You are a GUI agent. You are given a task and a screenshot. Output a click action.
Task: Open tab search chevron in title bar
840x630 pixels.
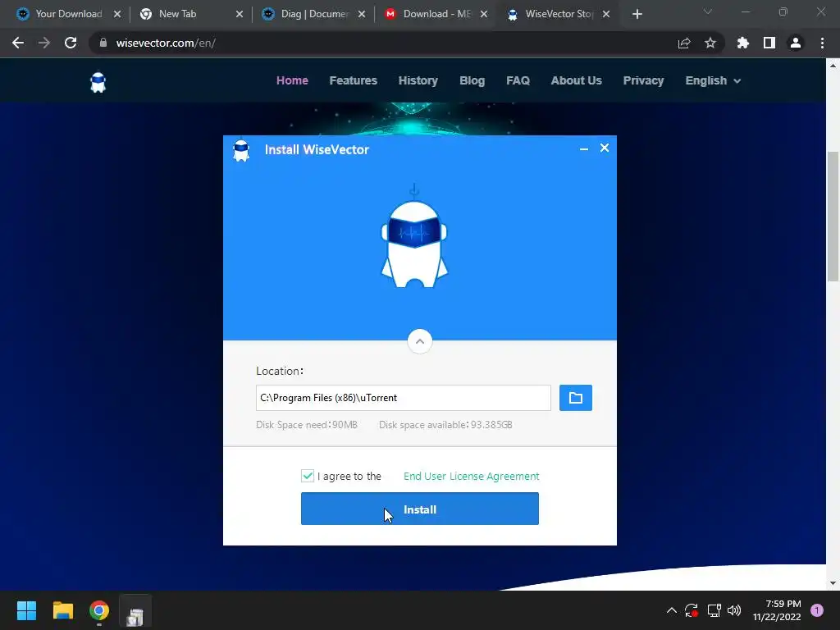coord(708,11)
